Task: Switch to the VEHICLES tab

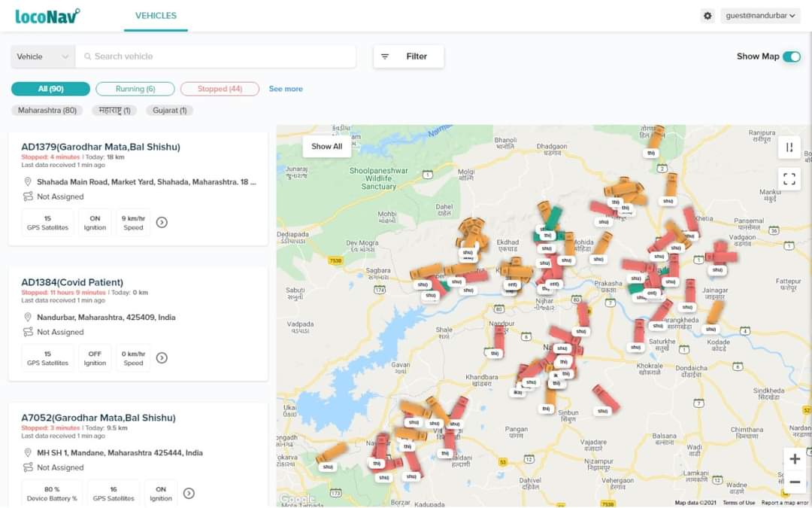Action: pyautogui.click(x=156, y=16)
